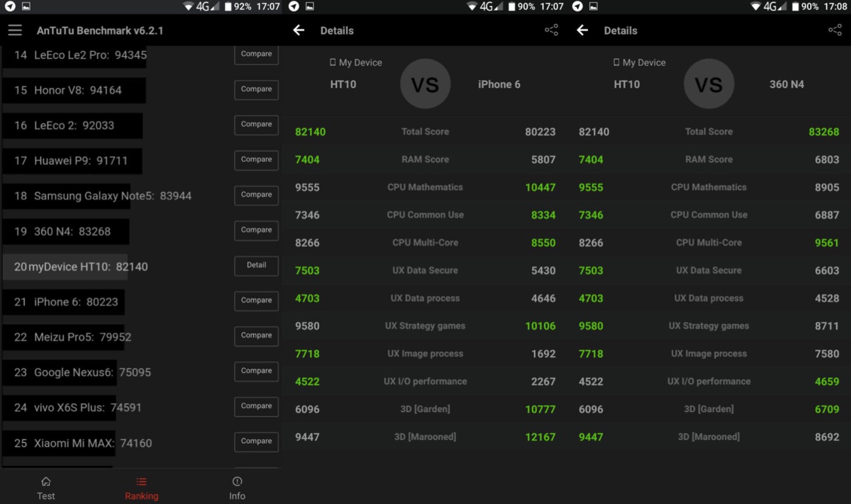Open the AnTuTu Benchmark hamburger menu

(15, 30)
